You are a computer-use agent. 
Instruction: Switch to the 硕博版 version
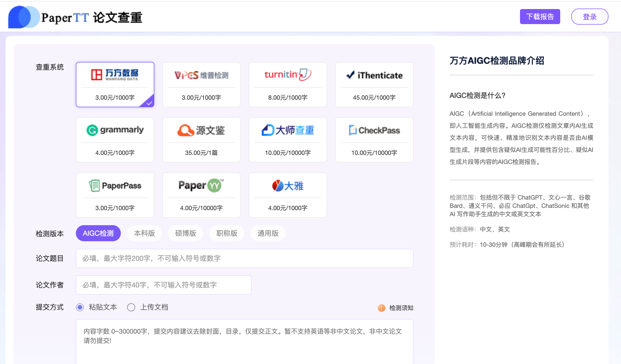(x=186, y=233)
